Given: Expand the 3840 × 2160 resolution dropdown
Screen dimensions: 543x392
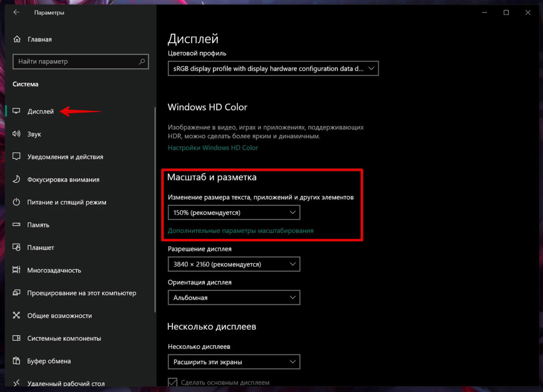Looking at the screenshot, I should pyautogui.click(x=233, y=264).
